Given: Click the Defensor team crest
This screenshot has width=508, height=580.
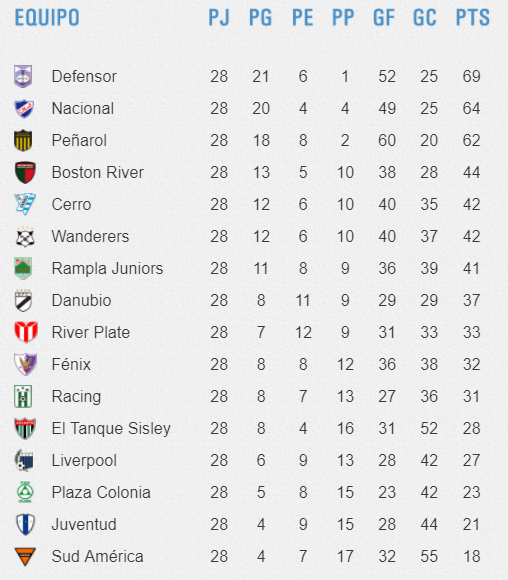Looking at the screenshot, I should coord(23,77).
